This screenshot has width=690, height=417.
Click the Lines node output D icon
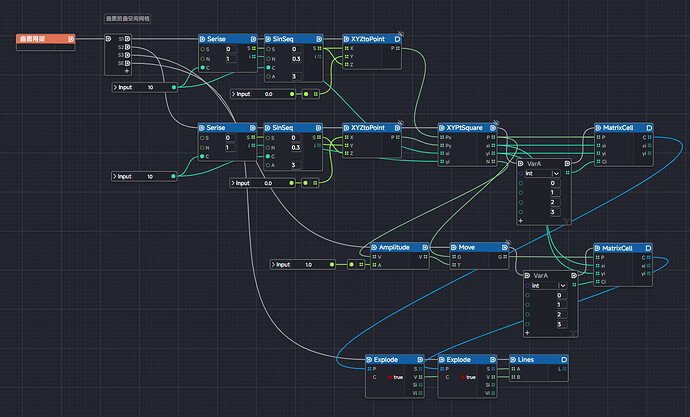pyautogui.click(x=565, y=359)
